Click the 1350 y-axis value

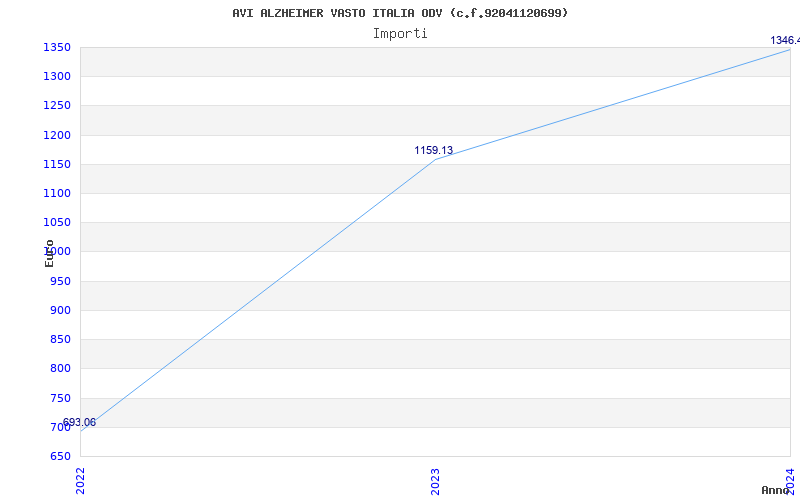pos(57,48)
